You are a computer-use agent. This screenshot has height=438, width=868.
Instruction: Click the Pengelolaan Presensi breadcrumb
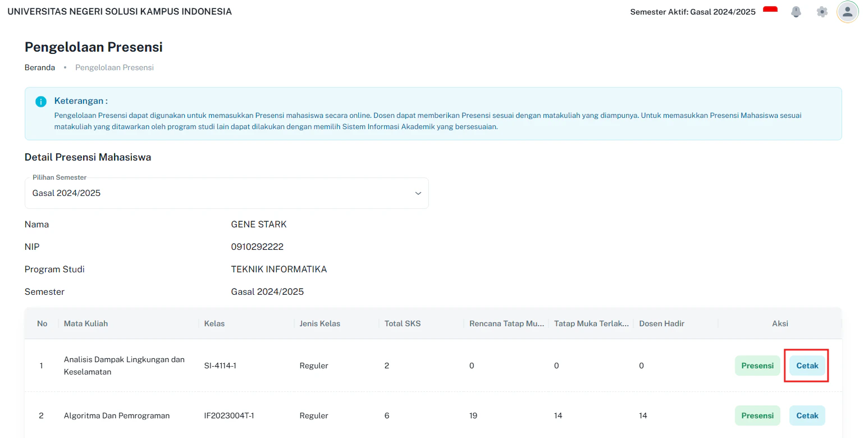(x=115, y=67)
